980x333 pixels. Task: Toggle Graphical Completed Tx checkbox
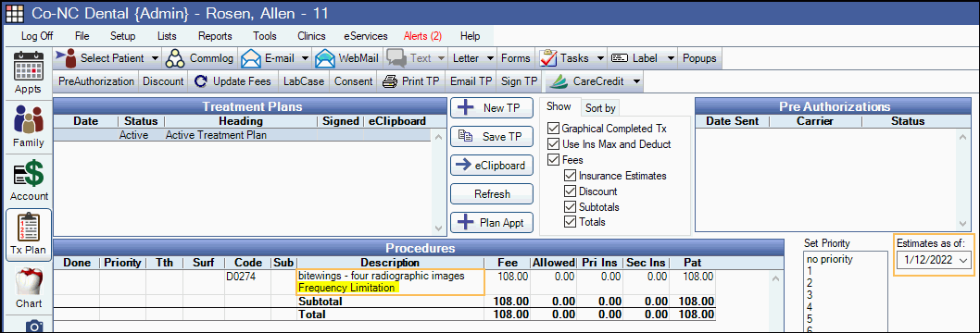coord(552,129)
